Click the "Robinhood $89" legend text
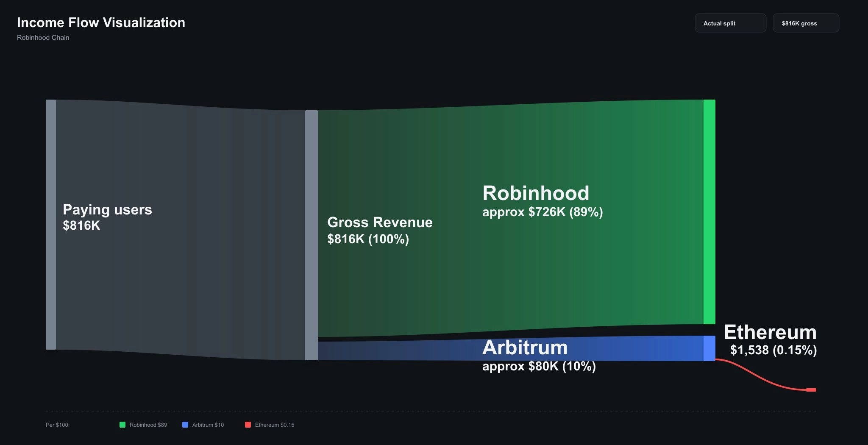Image resolution: width=868 pixels, height=445 pixels. click(148, 425)
